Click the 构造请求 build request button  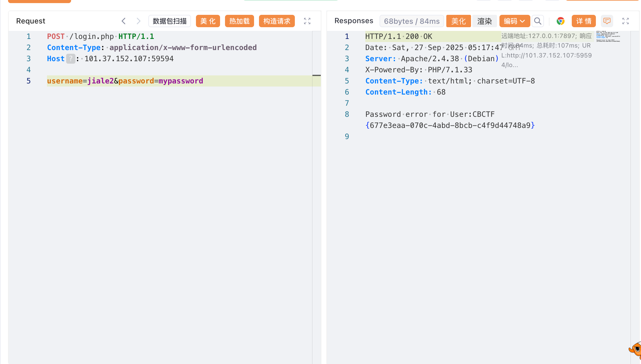pyautogui.click(x=277, y=21)
